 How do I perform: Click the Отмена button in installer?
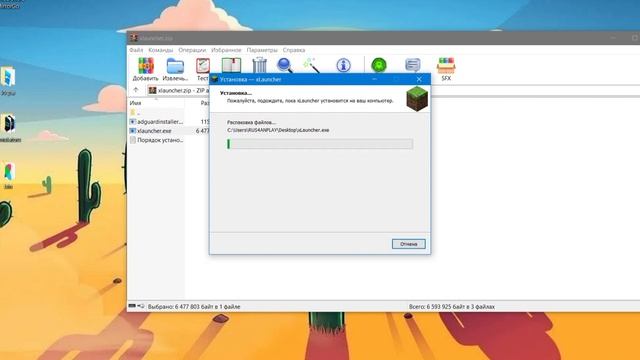pyautogui.click(x=409, y=244)
